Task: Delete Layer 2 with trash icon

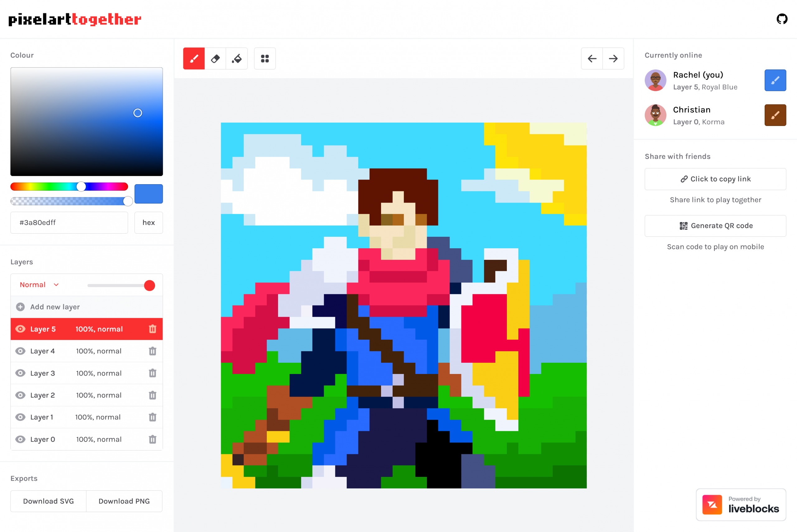Action: click(x=153, y=395)
